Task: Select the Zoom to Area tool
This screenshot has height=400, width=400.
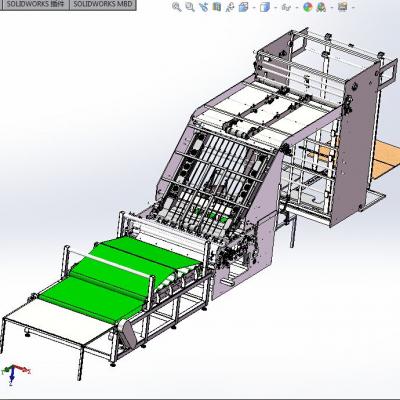Action: [190, 7]
